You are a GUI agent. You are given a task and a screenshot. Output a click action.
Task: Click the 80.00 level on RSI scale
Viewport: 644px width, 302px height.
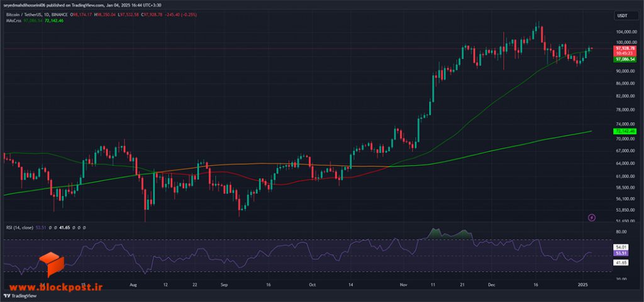(x=621, y=232)
